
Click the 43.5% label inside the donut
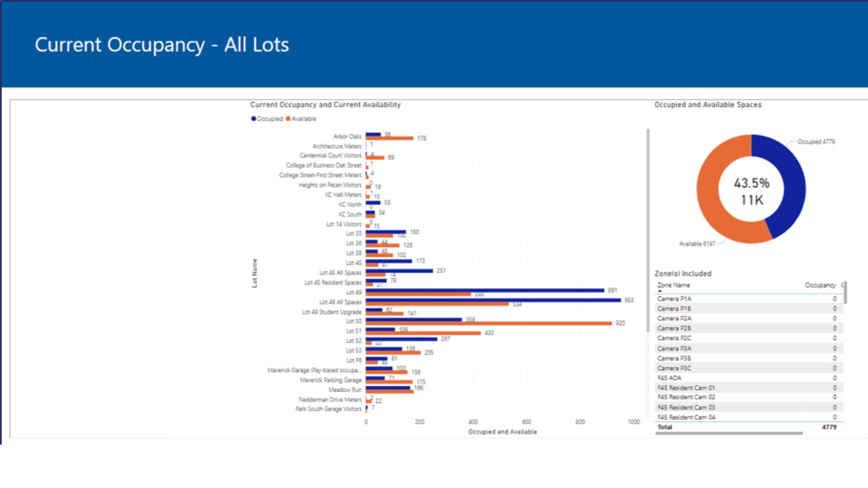pos(750,183)
